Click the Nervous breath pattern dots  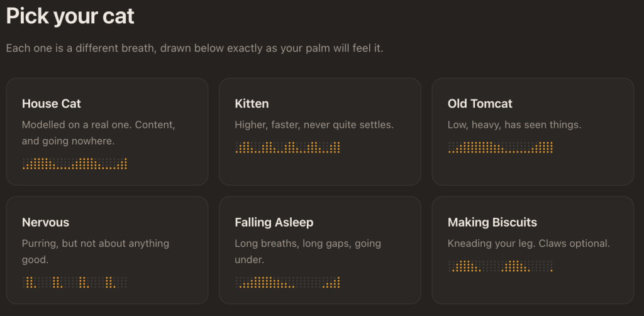tap(75, 282)
